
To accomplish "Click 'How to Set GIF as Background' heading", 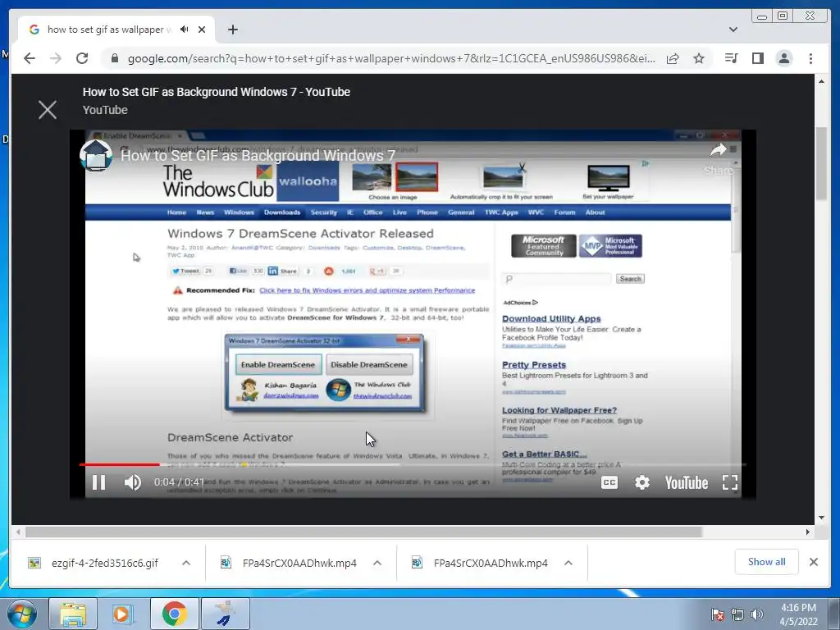I will [217, 92].
